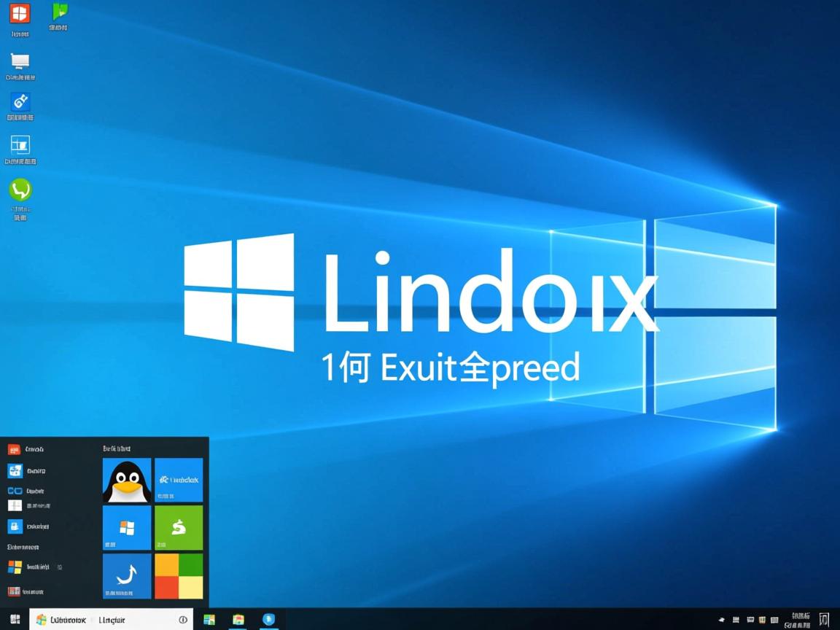Click the blue circular icon on the taskbar

point(268,619)
